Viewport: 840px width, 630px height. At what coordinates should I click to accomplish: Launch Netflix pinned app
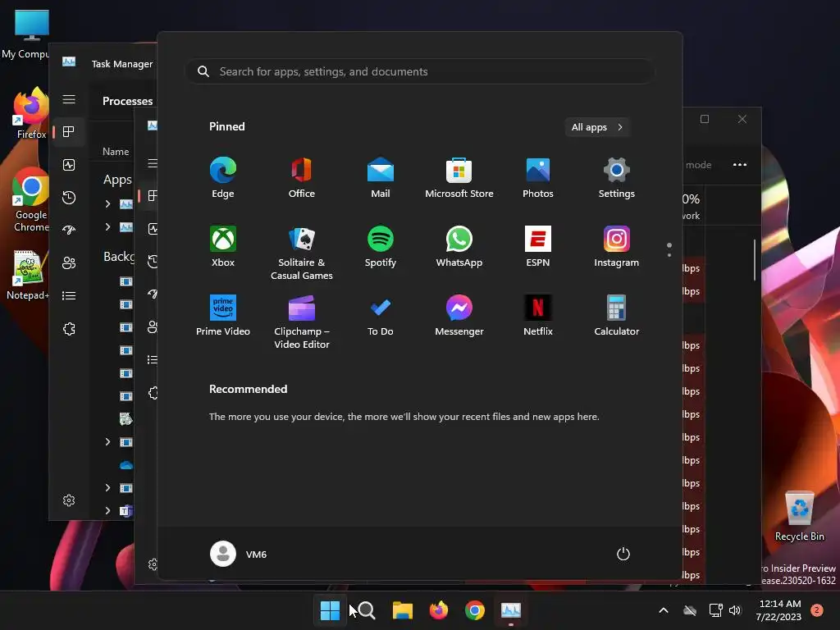[538, 316]
